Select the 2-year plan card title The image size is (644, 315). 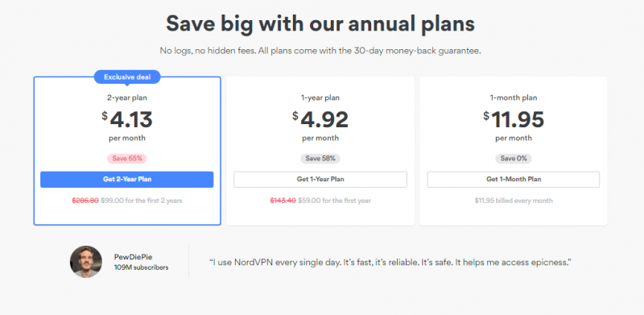(x=127, y=97)
